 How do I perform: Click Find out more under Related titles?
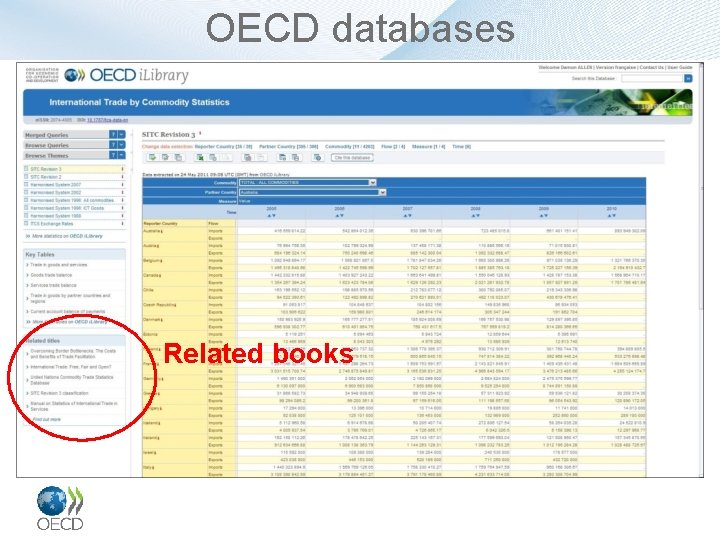click(46, 419)
